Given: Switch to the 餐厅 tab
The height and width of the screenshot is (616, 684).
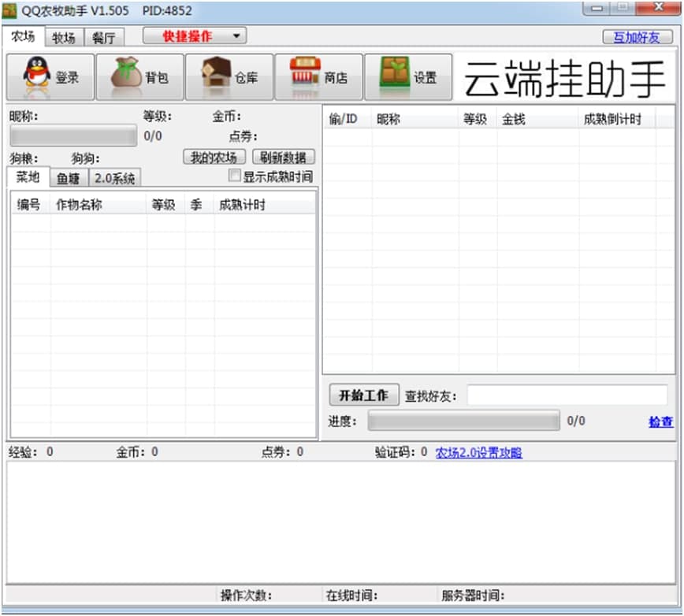Looking at the screenshot, I should pos(103,38).
